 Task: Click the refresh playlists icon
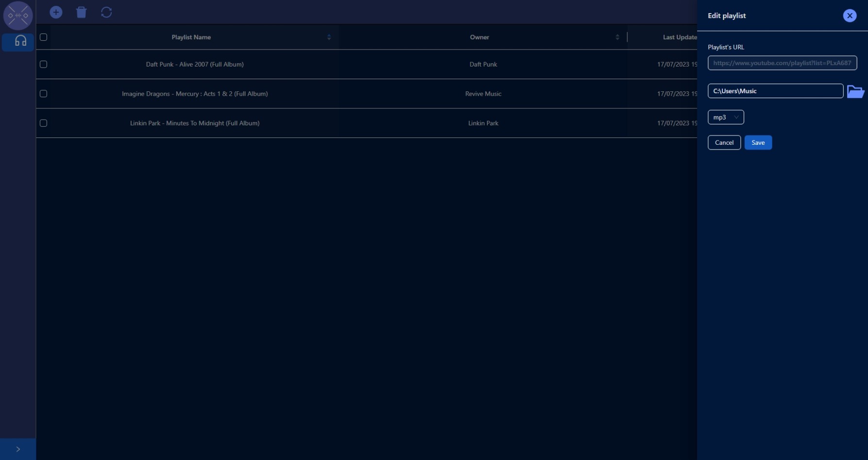tap(107, 12)
